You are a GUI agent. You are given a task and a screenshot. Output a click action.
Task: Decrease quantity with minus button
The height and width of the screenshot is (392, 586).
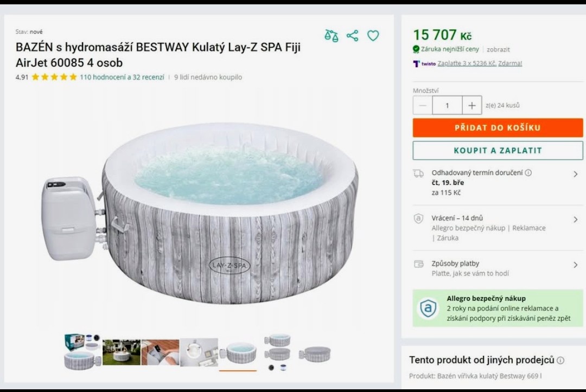coord(423,105)
